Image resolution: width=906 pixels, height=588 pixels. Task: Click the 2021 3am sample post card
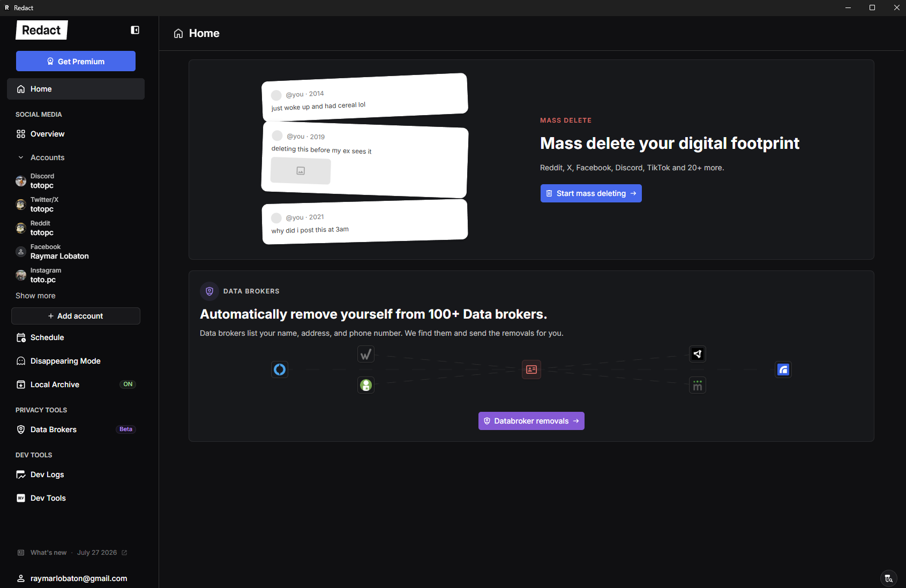365,222
